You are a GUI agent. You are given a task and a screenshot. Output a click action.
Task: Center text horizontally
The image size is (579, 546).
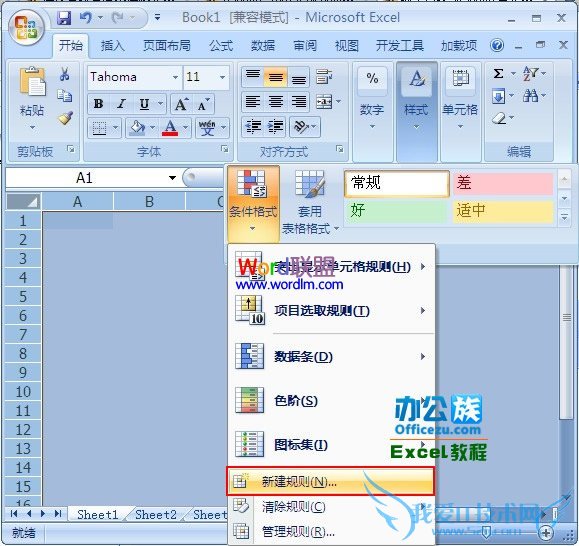[276, 101]
